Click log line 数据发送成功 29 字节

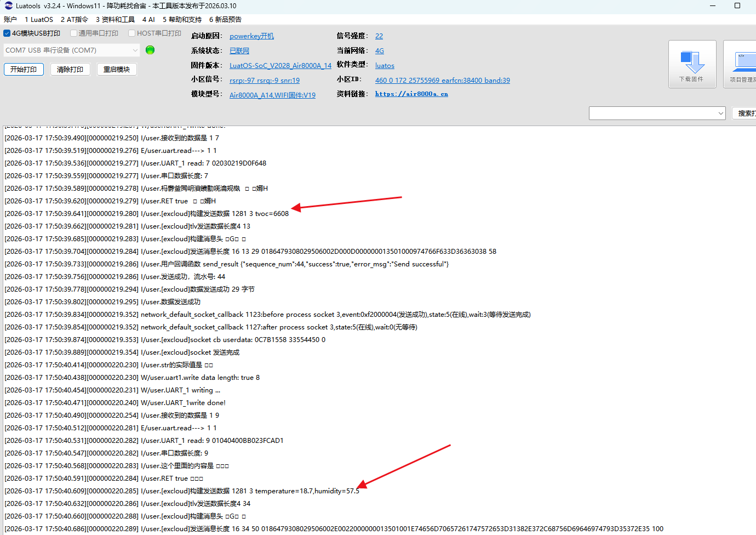point(130,289)
